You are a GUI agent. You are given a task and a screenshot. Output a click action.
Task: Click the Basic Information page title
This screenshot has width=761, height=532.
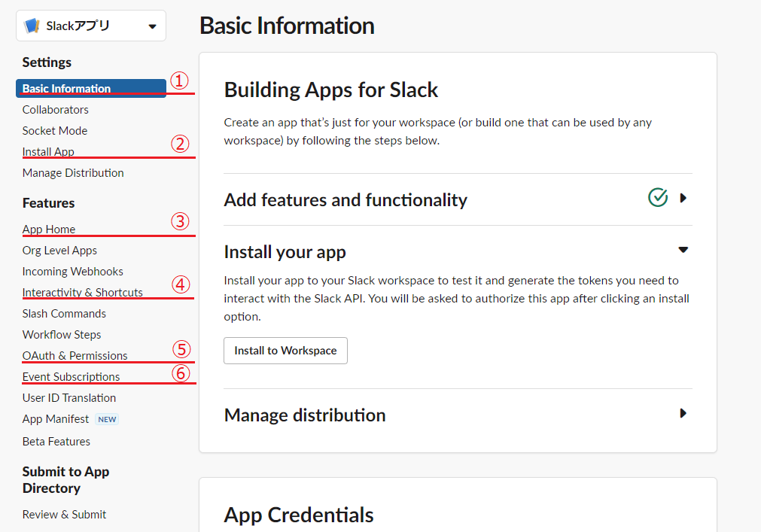(288, 26)
